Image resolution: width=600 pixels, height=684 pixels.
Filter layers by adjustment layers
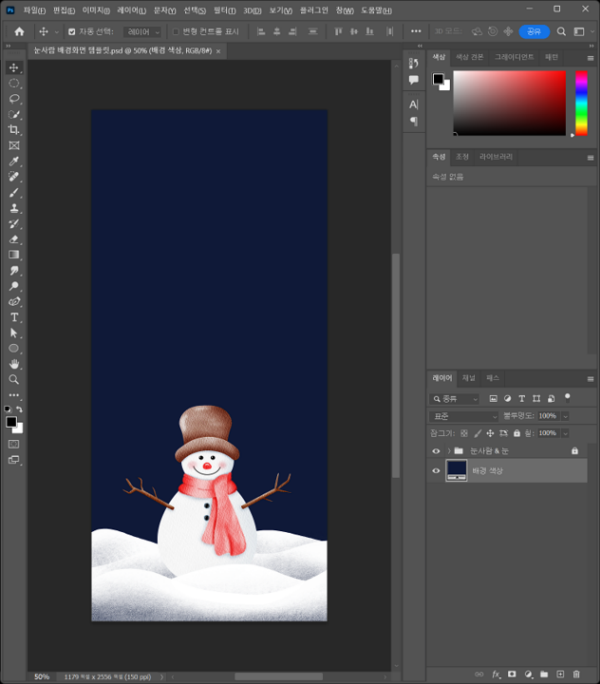pyautogui.click(x=507, y=398)
